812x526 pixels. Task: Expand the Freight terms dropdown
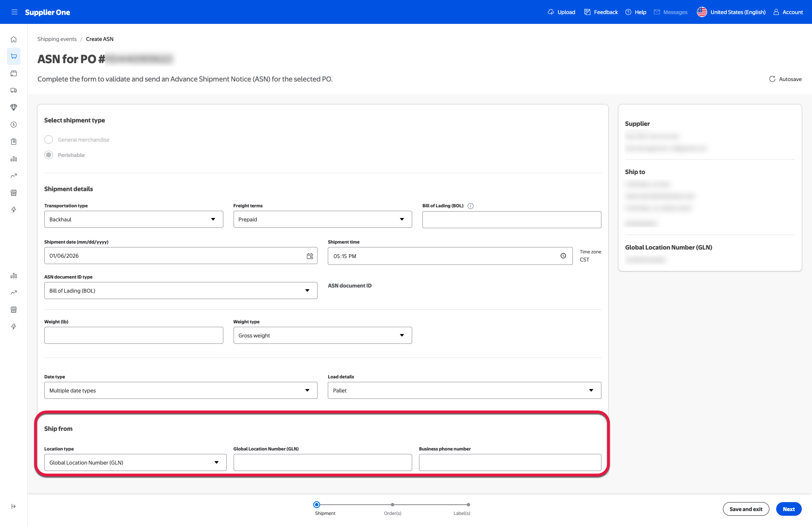pyautogui.click(x=322, y=220)
